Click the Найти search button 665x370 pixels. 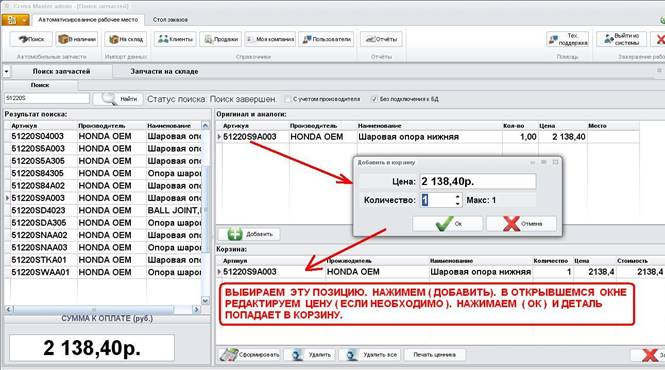[x=118, y=99]
